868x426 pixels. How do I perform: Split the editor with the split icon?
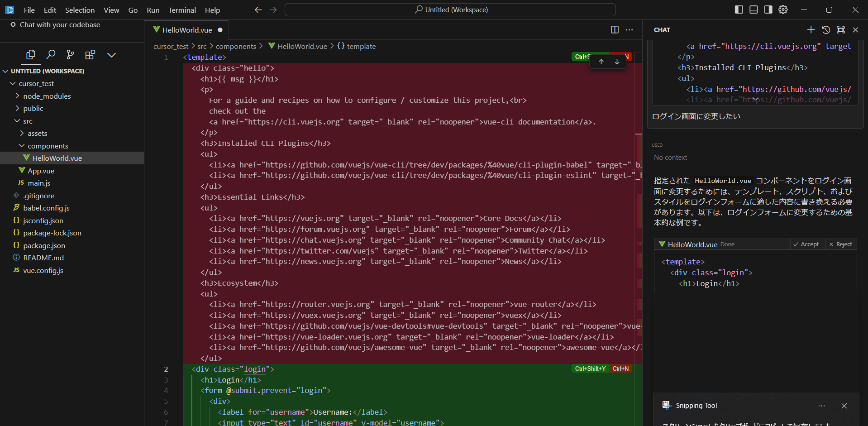tap(615, 29)
